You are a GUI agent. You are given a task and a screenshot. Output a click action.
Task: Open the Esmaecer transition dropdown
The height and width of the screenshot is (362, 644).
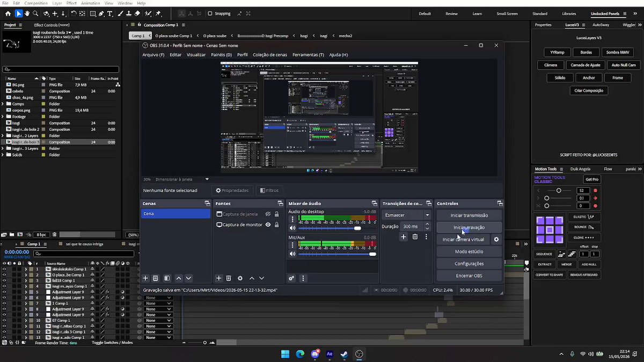click(x=407, y=215)
